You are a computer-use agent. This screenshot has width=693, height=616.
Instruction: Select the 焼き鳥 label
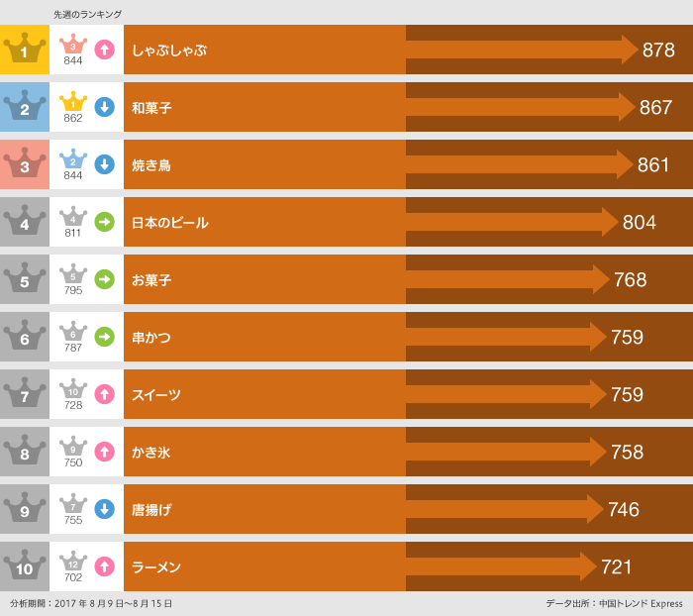point(151,165)
